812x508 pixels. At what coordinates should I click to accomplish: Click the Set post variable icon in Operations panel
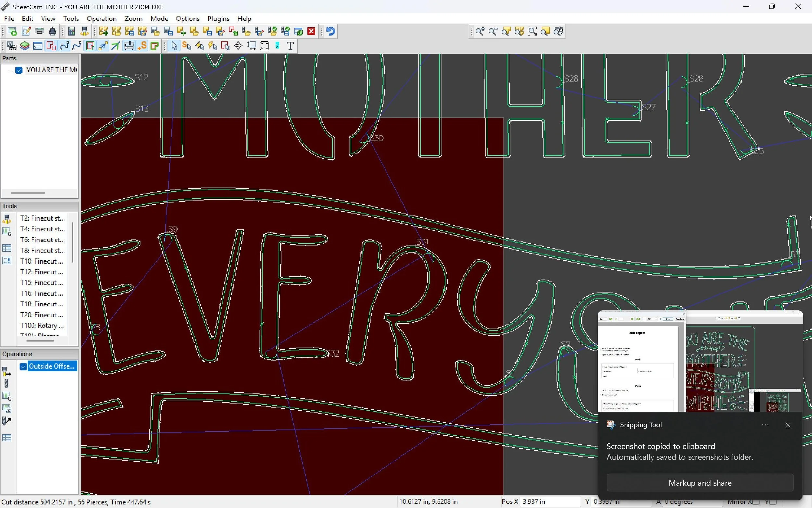click(7, 409)
